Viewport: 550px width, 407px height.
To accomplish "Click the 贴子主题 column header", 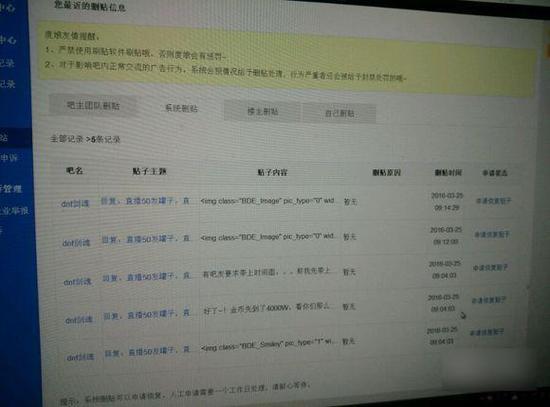I will click(149, 171).
